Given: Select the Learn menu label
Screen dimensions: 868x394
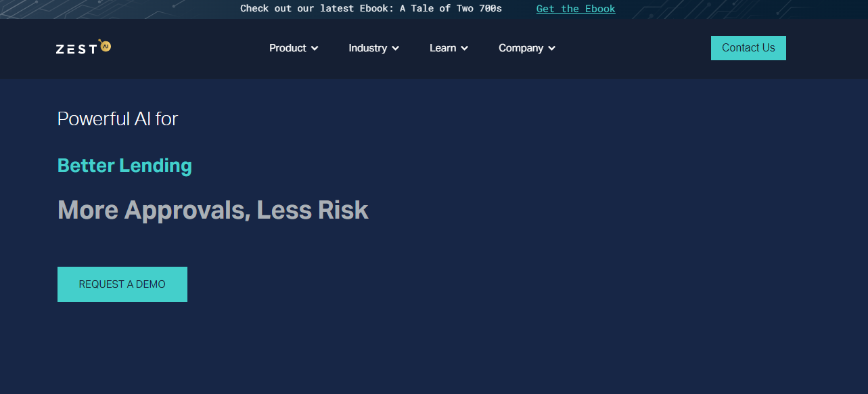Looking at the screenshot, I should (x=442, y=48).
